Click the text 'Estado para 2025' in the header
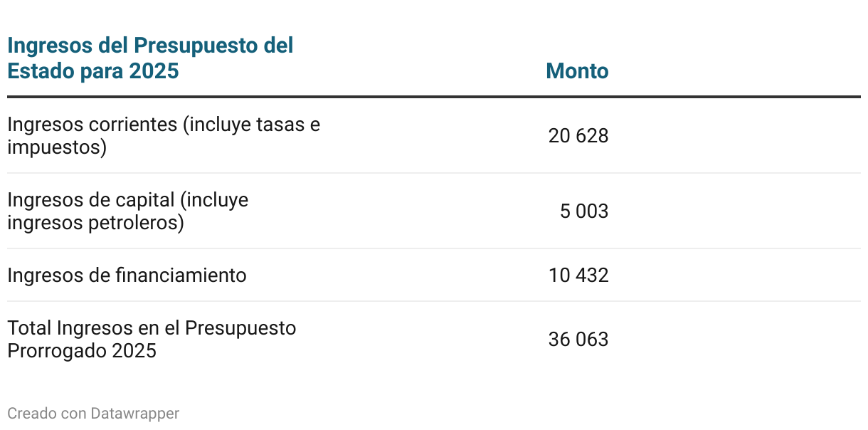This screenshot has width=868, height=430. (93, 72)
